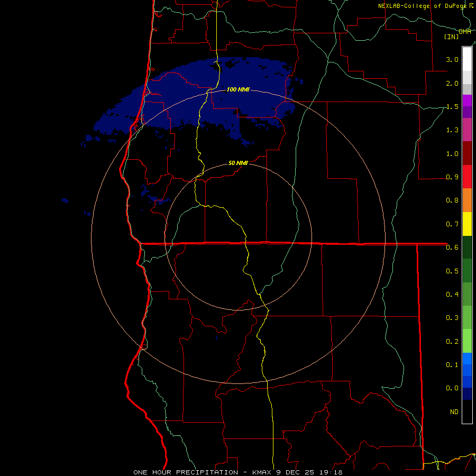Click the One Hour Precipitation KMAX title text
476x476 pixels.
pos(238,472)
